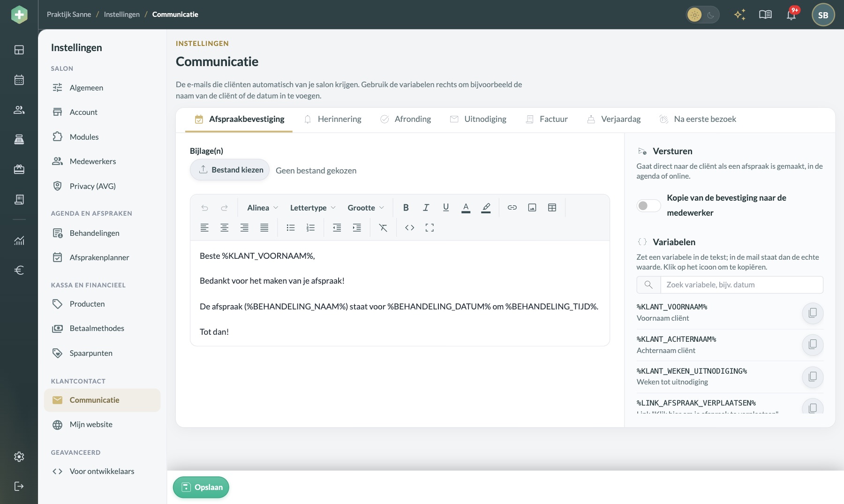
Task: Copy the %KLANT_VOORNAAM% variable
Action: [813, 313]
